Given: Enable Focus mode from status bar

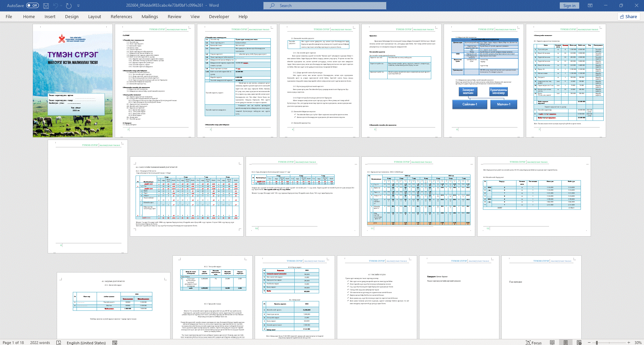Looking at the screenshot, I should click(534, 342).
